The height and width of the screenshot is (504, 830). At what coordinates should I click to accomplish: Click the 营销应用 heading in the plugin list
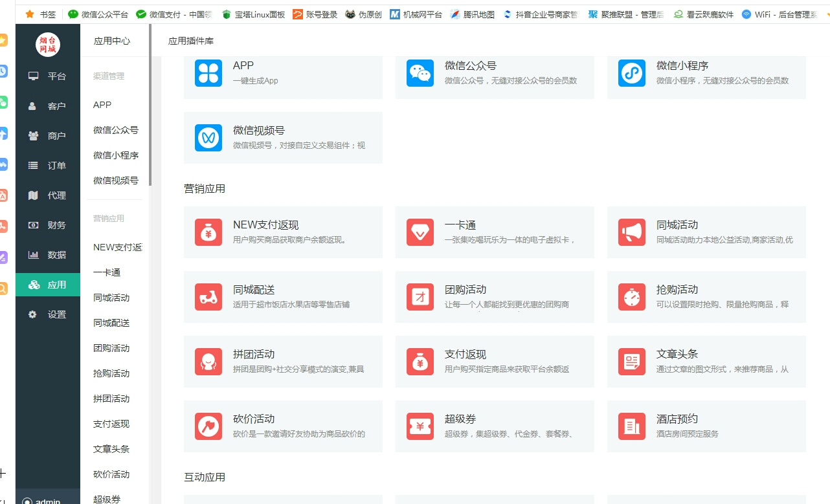pyautogui.click(x=205, y=189)
